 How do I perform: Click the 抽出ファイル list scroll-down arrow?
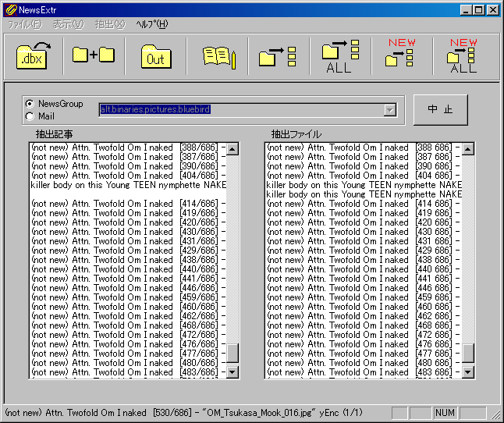(467, 372)
